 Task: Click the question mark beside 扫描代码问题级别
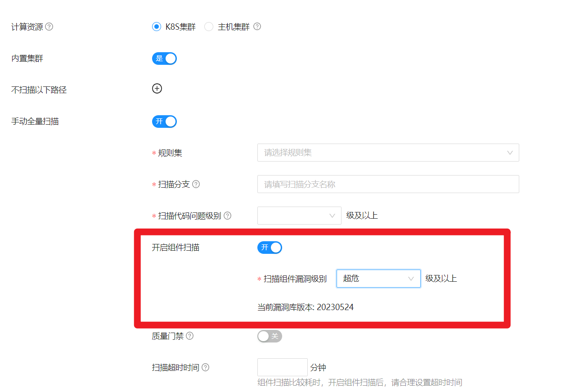click(x=227, y=216)
